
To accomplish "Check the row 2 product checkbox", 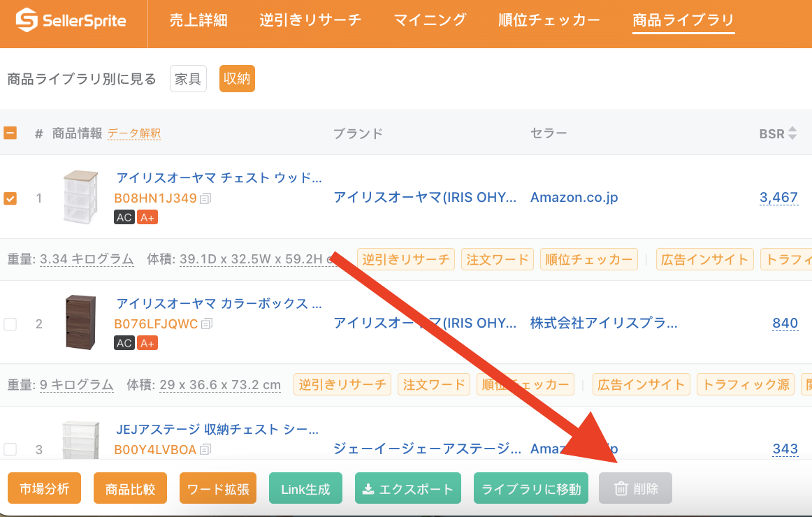I will pos(10,324).
